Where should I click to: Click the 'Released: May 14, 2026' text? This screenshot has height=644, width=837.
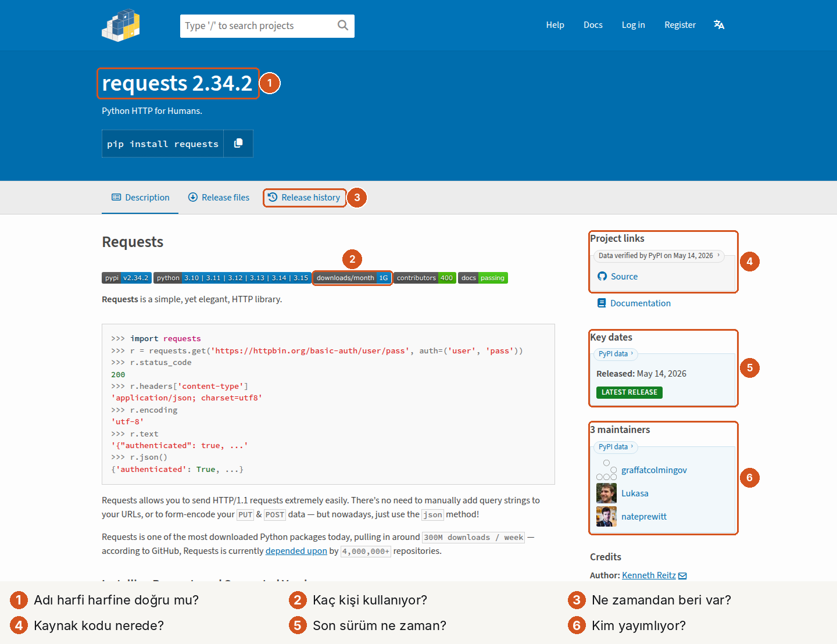[641, 374]
